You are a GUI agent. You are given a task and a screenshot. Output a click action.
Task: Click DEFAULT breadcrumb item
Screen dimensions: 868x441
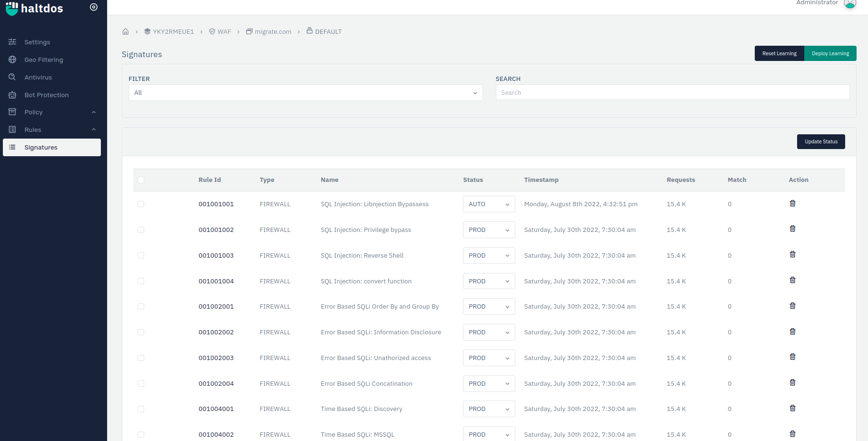point(324,31)
